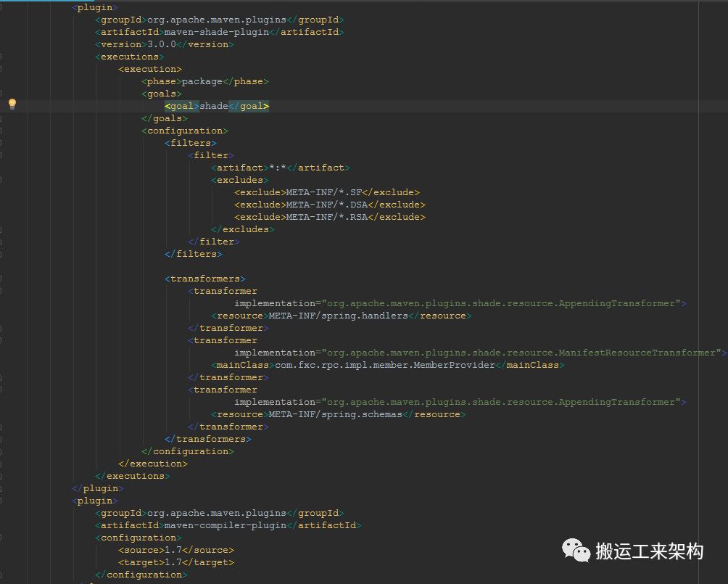Click the maven-shade-plugin artifactId line
The image size is (728, 584).
click(219, 32)
